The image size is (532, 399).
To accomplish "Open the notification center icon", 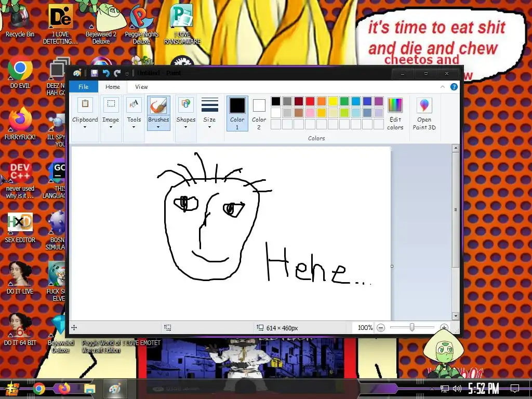I will (515, 389).
